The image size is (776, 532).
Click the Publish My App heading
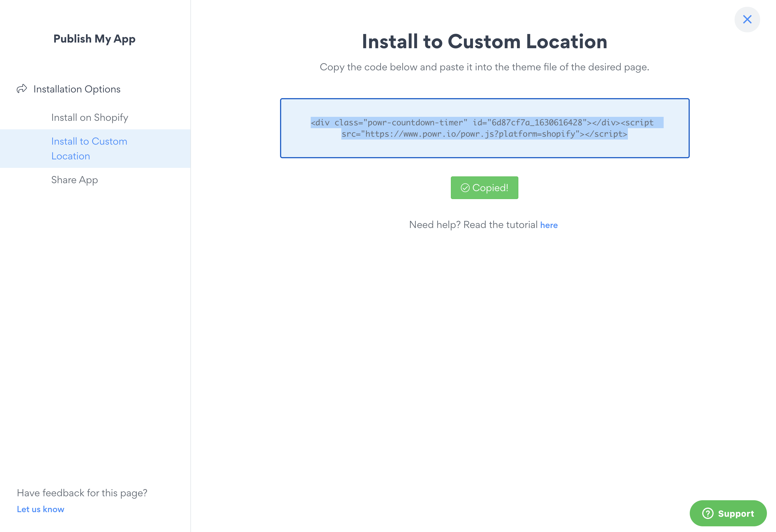94,39
